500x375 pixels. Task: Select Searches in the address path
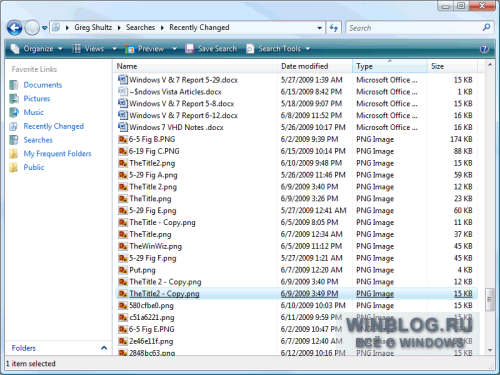tap(140, 27)
